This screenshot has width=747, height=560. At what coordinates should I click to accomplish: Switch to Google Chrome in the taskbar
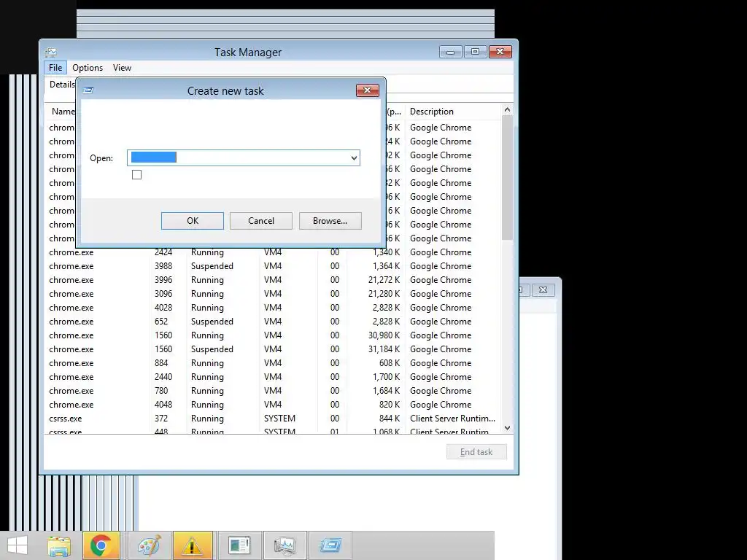pos(101,545)
